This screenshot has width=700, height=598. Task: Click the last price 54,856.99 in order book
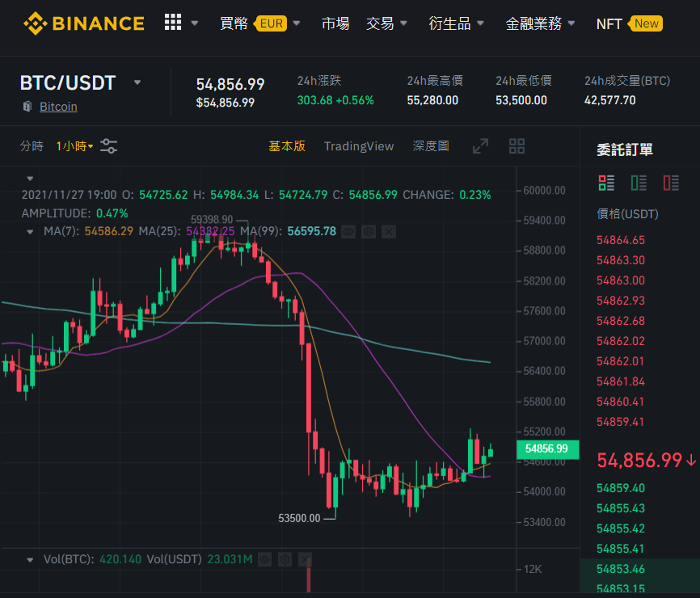639,460
